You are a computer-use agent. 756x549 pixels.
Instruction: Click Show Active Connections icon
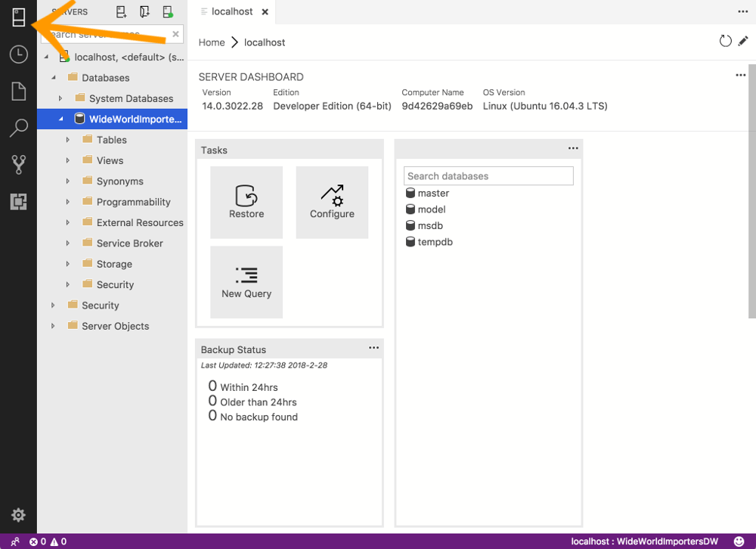[167, 11]
